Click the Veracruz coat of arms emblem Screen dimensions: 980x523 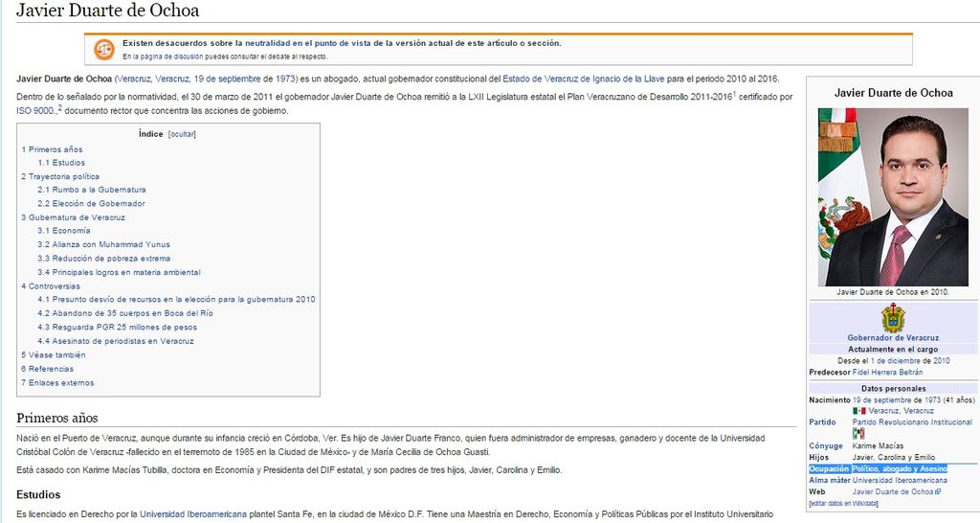click(x=893, y=317)
